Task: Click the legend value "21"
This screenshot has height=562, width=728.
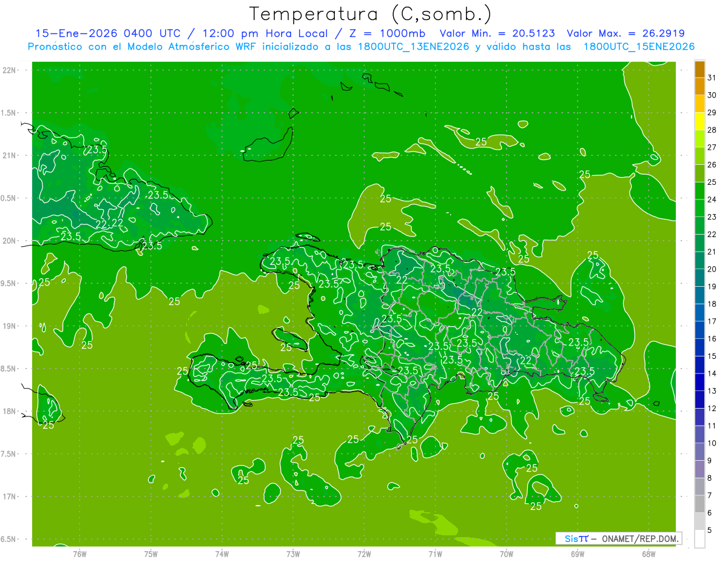Action: [712, 252]
